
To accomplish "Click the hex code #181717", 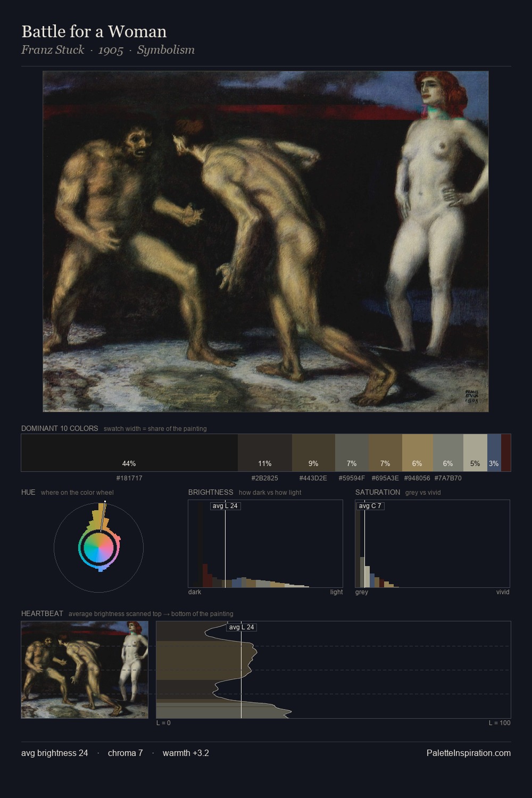I will (x=129, y=478).
